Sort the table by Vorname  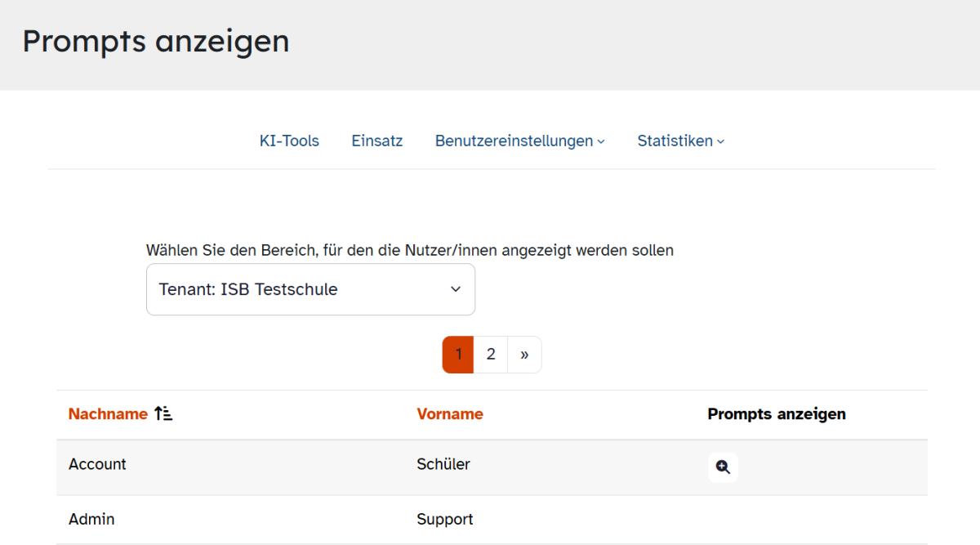point(450,414)
